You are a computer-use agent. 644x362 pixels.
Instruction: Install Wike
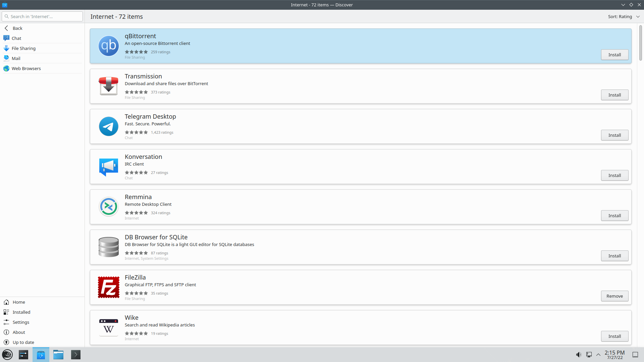point(614,336)
